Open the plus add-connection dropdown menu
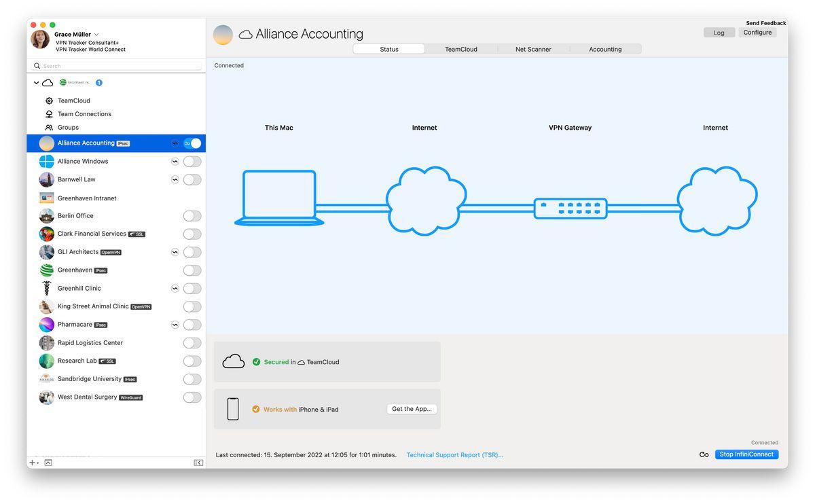The image size is (815, 504). point(33,463)
